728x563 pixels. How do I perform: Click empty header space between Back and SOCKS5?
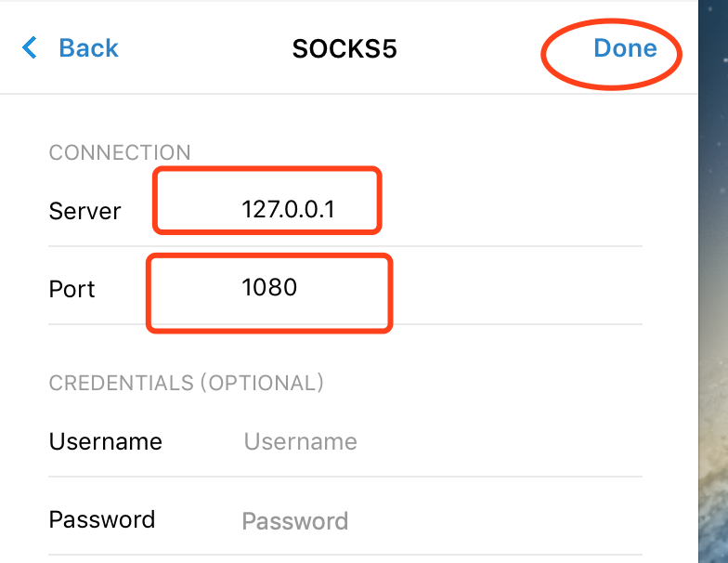[204, 48]
